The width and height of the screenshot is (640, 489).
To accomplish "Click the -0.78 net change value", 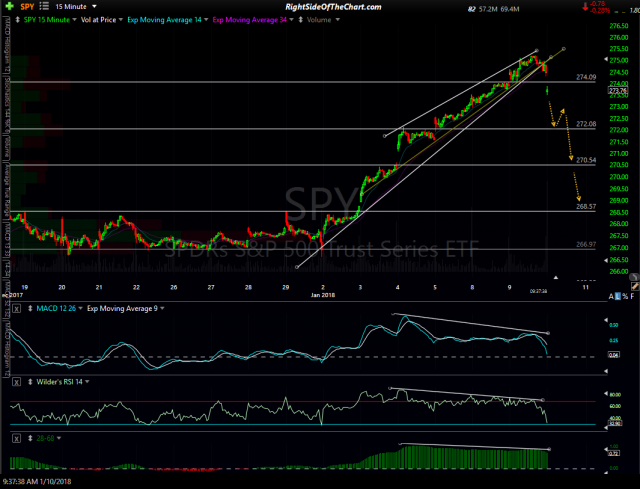I will point(598,4).
